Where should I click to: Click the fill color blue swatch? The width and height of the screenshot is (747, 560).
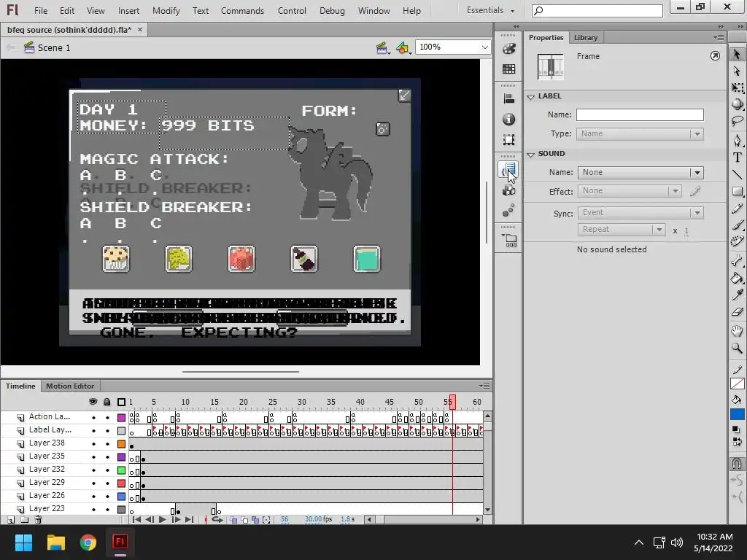coord(737,414)
